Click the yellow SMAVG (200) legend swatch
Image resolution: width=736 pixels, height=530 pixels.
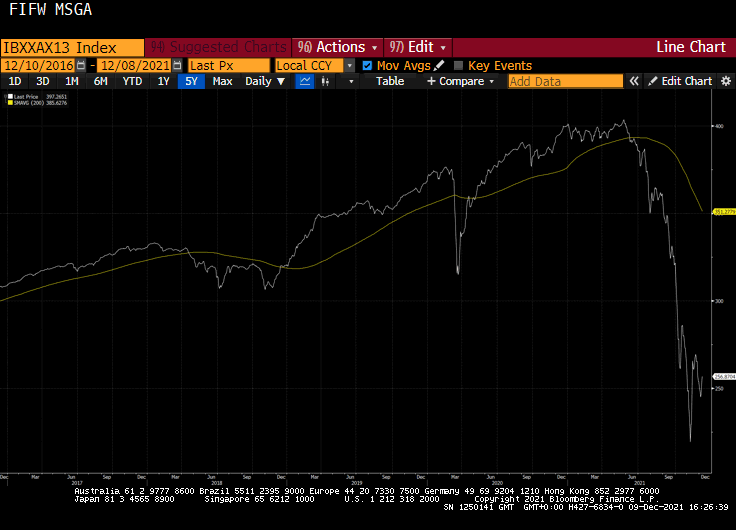click(10, 103)
